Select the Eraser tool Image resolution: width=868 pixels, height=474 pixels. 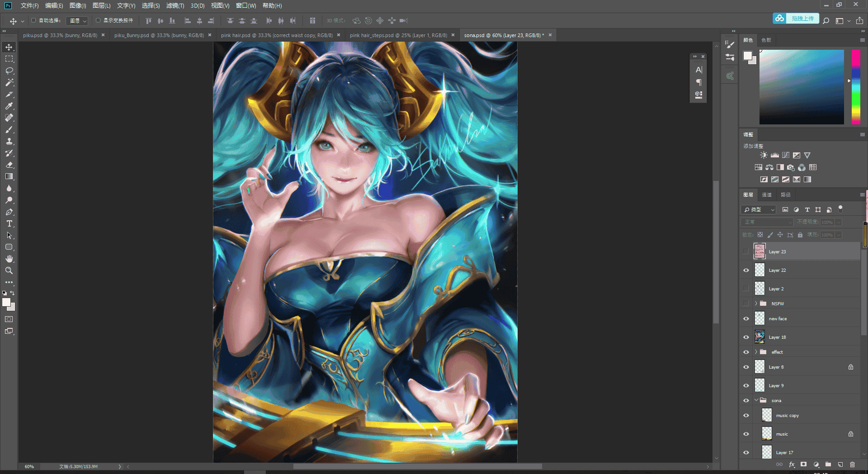pyautogui.click(x=9, y=165)
